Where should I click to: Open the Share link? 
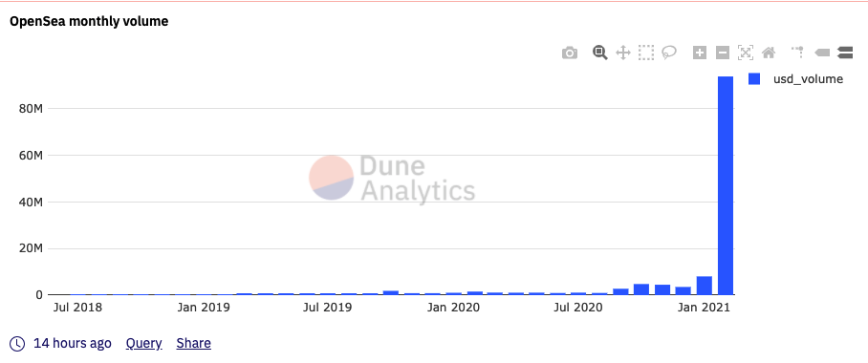[194, 344]
